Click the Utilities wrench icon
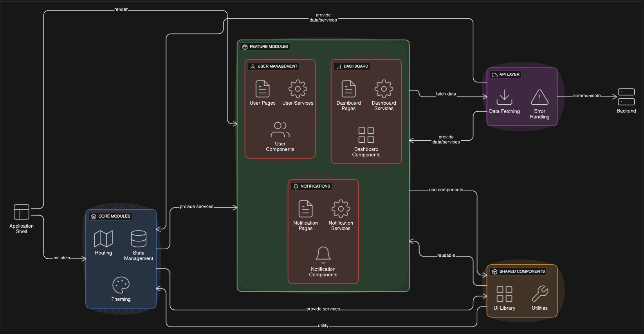The height and width of the screenshot is (334, 644). click(540, 294)
